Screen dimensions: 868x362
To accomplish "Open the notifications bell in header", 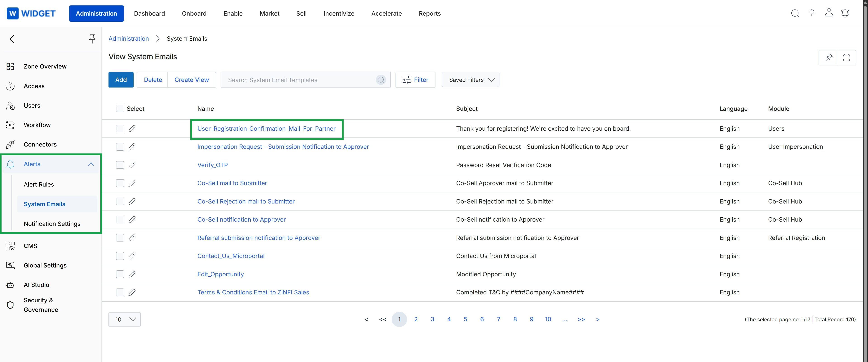I will (x=845, y=13).
